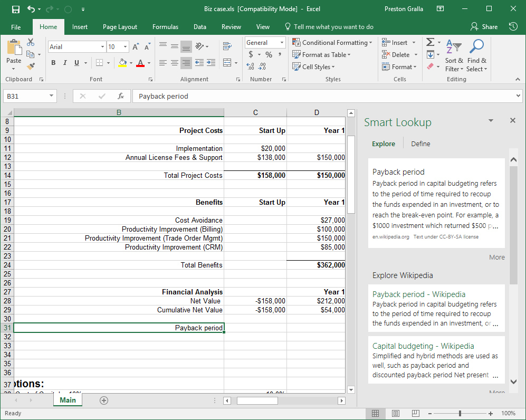The width and height of the screenshot is (526, 420).
Task: Click the Share button
Action: coord(484,27)
